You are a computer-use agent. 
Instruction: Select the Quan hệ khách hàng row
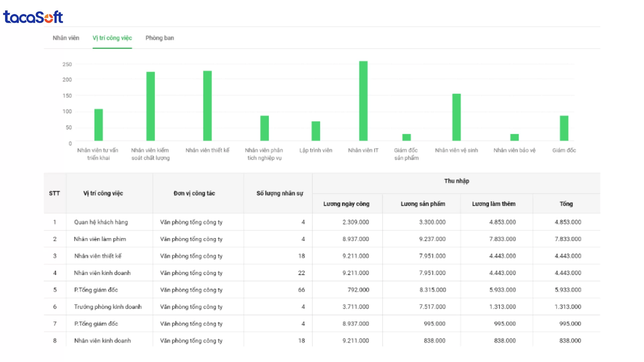pos(101,222)
